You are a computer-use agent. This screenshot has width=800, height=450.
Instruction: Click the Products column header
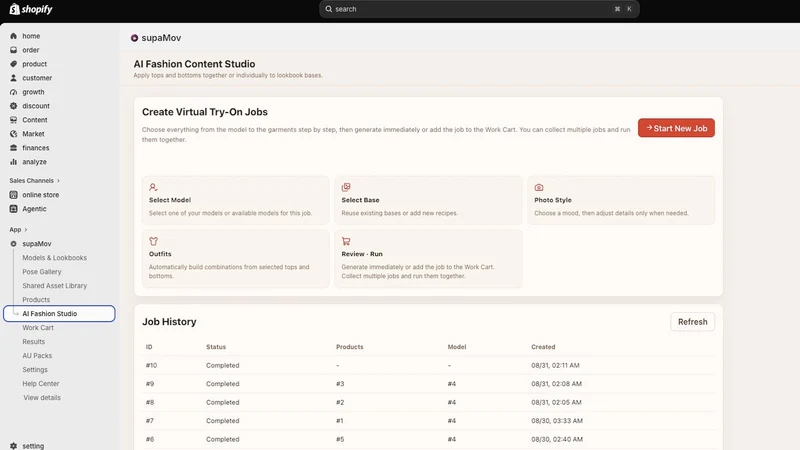click(349, 347)
